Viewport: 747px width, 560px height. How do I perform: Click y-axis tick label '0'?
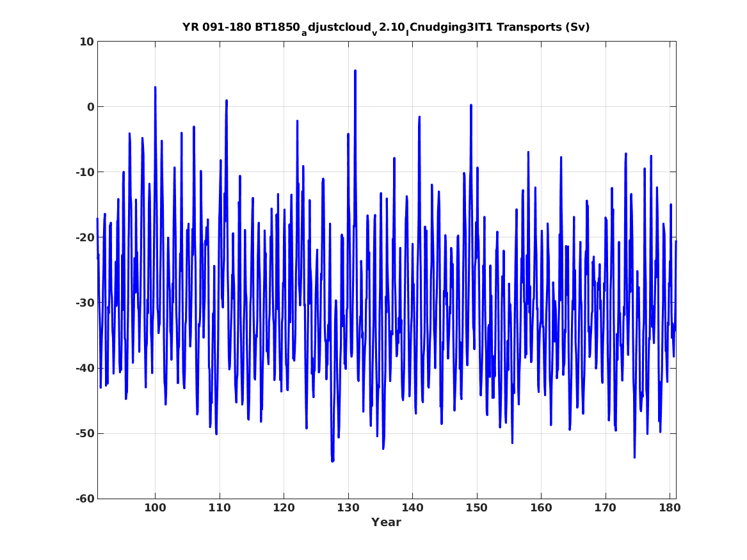(x=90, y=107)
